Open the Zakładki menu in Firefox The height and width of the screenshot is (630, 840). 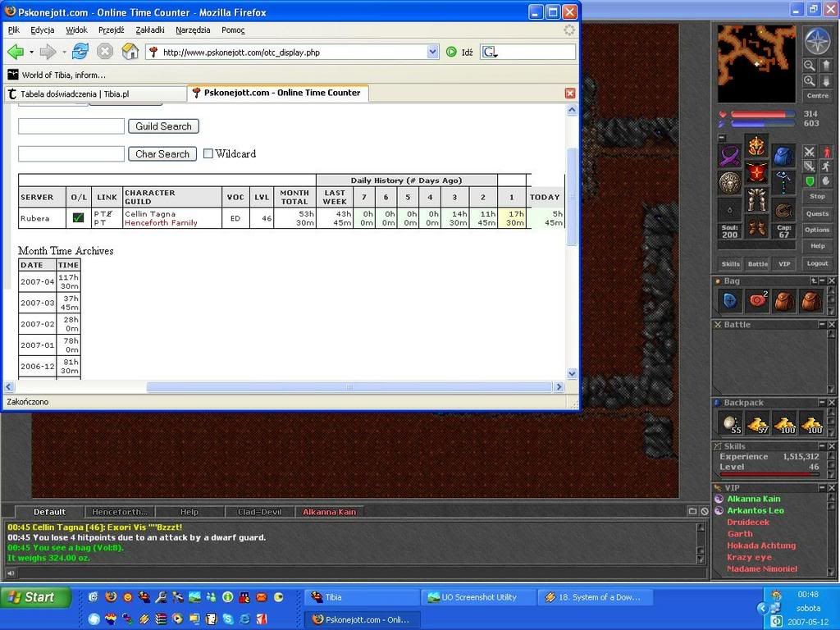coord(150,30)
